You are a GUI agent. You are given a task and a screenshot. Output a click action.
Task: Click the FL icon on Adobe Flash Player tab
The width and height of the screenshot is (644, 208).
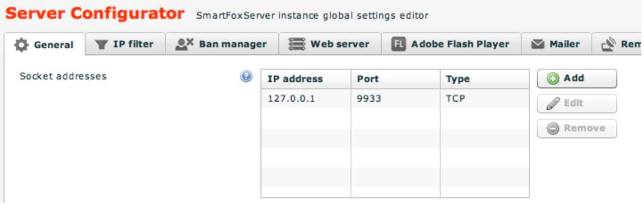[397, 44]
